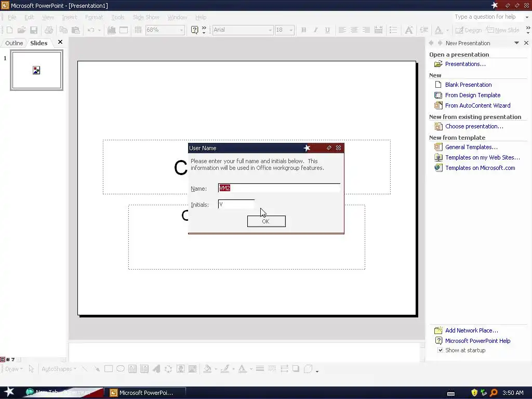
Task: Click the Paste clipboard icon
Action: click(76, 30)
